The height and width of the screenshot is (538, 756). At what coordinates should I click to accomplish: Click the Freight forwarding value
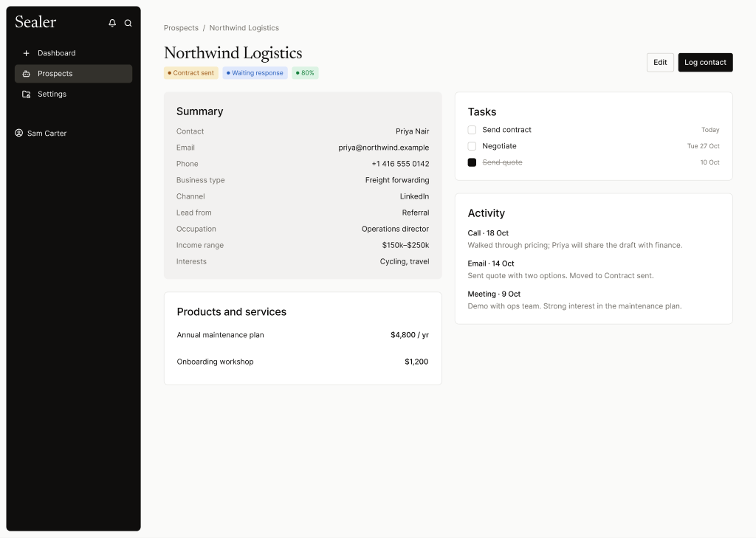(397, 180)
